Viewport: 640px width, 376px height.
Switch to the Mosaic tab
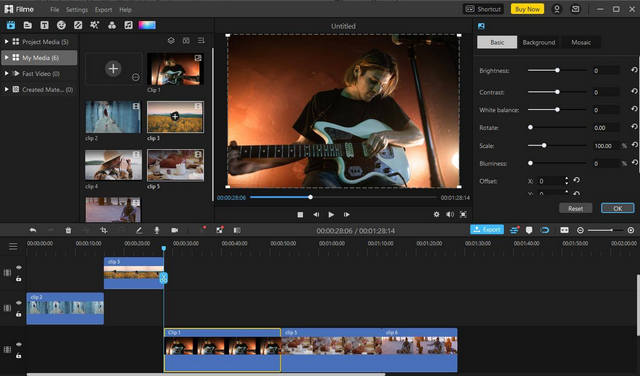point(581,42)
